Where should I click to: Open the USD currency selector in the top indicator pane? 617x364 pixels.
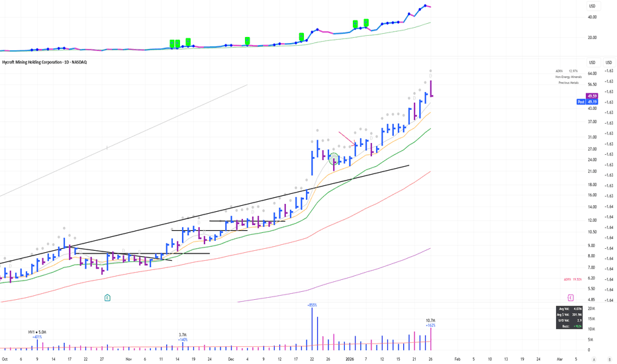593,6
